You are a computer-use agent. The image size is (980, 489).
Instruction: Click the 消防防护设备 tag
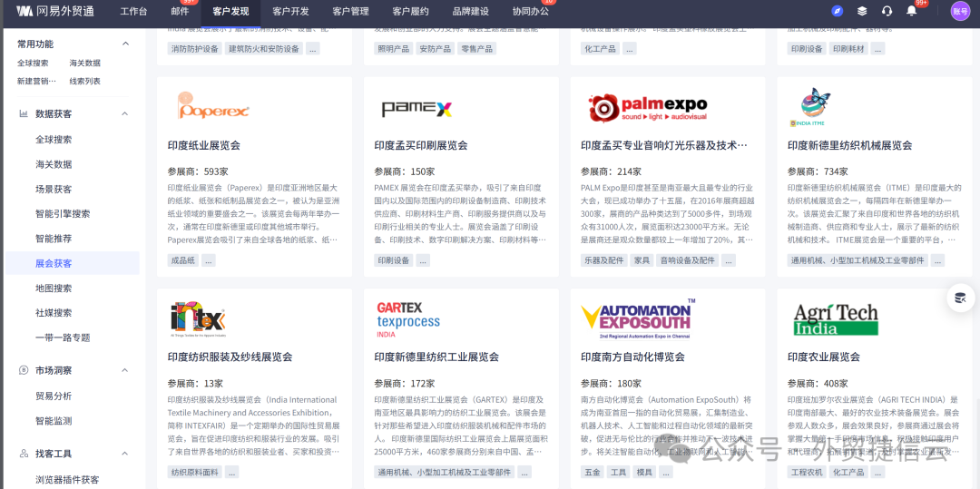coord(194,49)
